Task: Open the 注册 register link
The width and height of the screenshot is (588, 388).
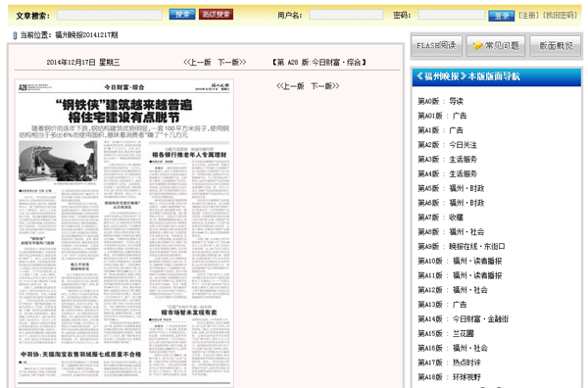Action: point(529,16)
